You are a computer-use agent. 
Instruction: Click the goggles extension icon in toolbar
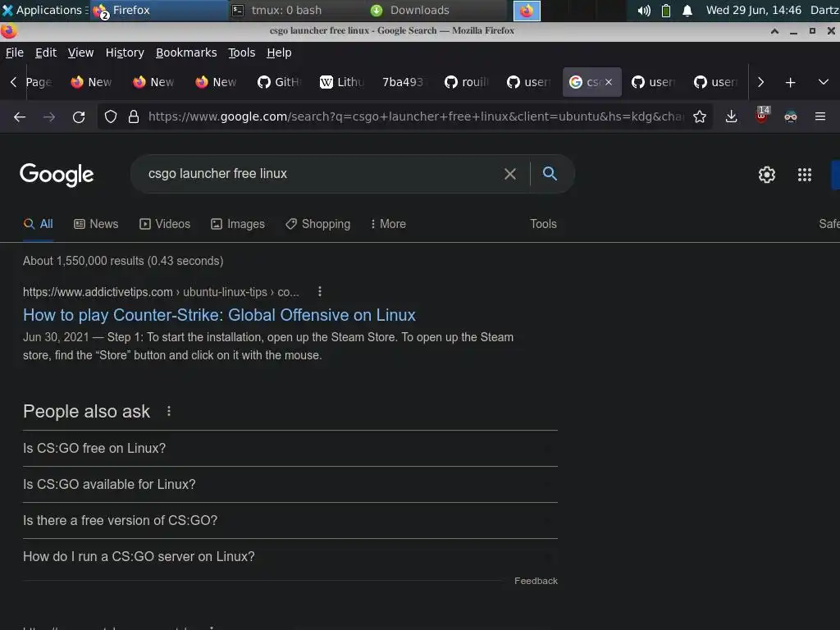[x=791, y=116]
